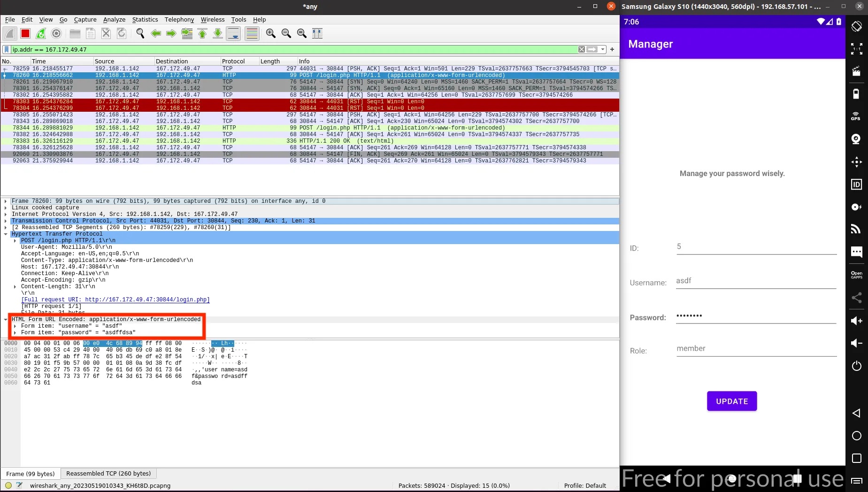
Task: Expand POST /login.php request line
Action: 15,240
